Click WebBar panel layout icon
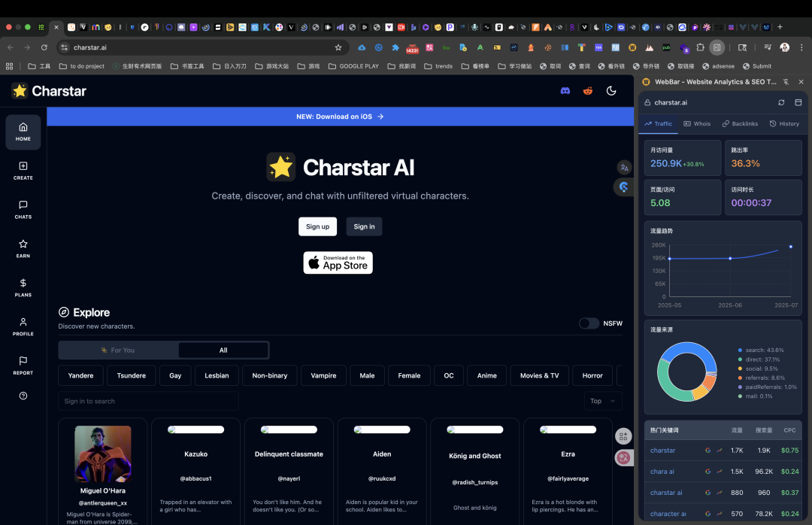Viewport: 812px width, 525px height. pos(798,102)
